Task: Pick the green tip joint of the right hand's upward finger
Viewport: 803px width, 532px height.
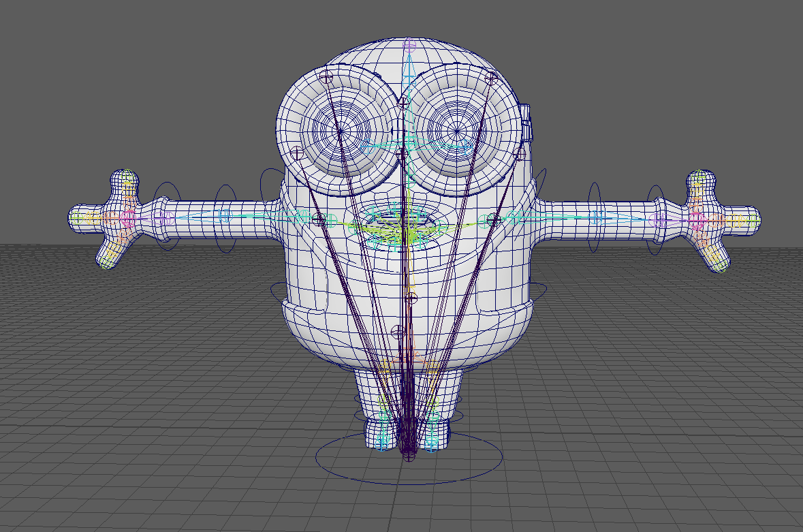Action: click(699, 178)
